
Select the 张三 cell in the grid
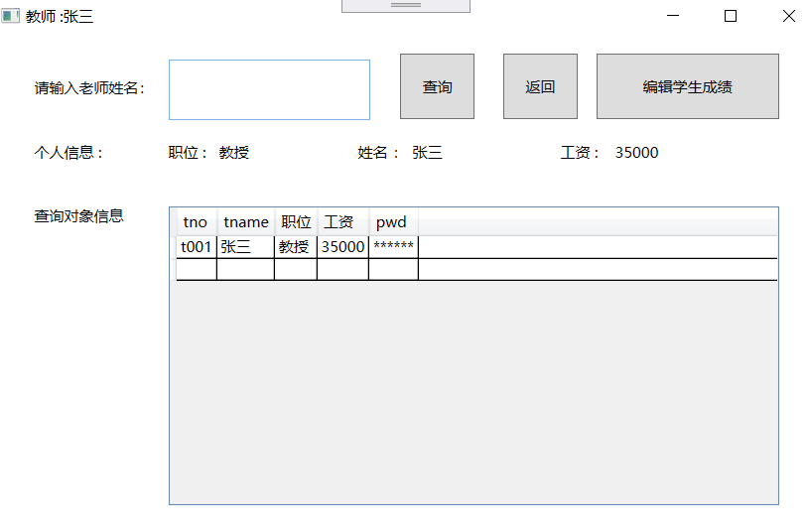pos(246,247)
